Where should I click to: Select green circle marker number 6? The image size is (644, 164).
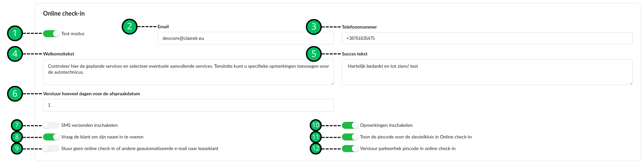(15, 94)
